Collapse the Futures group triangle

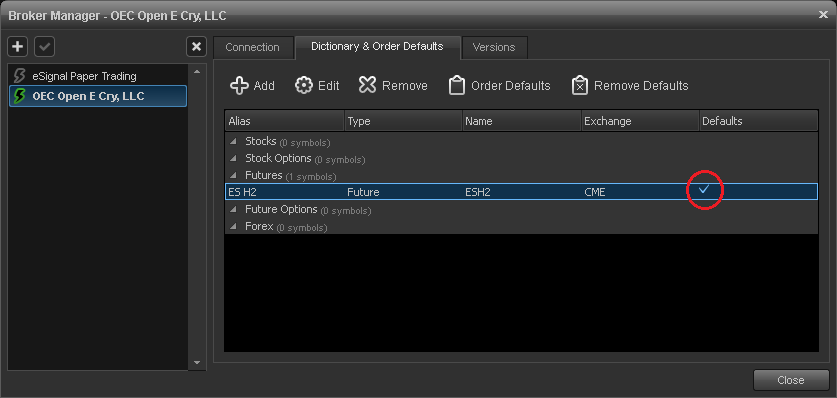click(x=233, y=176)
